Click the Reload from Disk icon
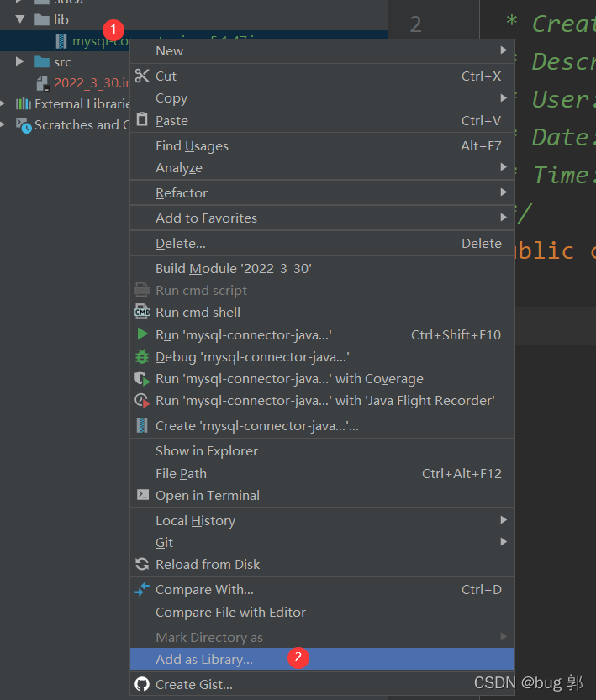Screen dimensions: 596x700 click(142, 564)
